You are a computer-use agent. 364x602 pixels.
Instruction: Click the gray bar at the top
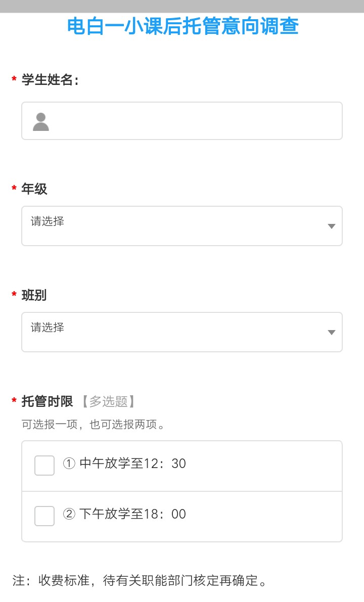tap(182, 6)
